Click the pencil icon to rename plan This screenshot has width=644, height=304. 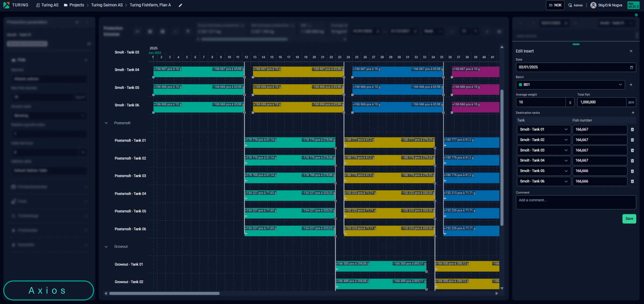point(181,5)
